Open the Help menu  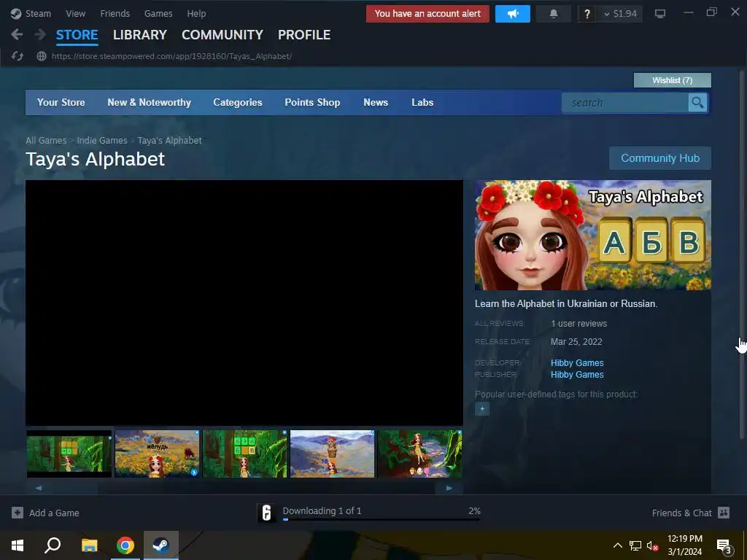196,13
